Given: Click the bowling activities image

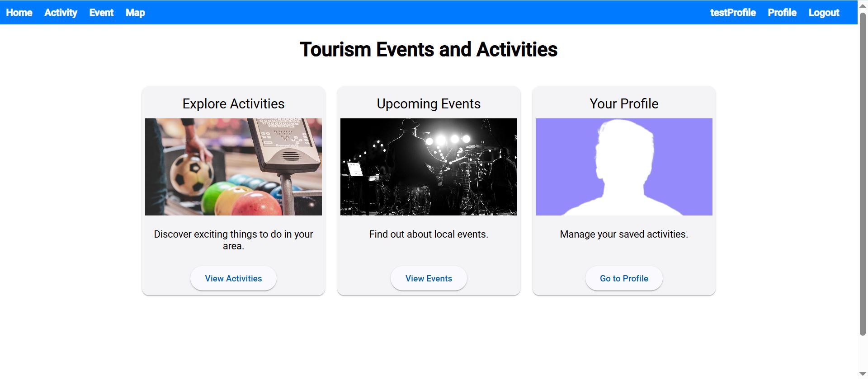Looking at the screenshot, I should tap(233, 167).
